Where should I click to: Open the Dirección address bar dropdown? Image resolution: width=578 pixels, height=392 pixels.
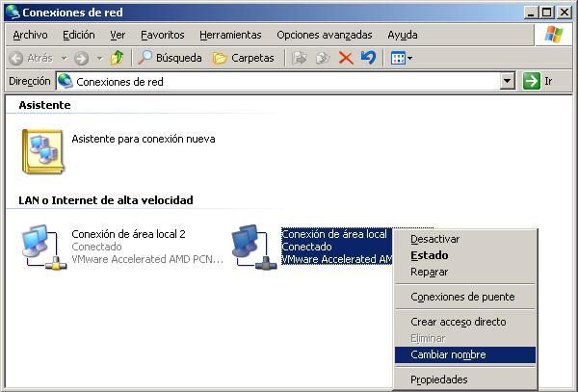click(x=508, y=82)
